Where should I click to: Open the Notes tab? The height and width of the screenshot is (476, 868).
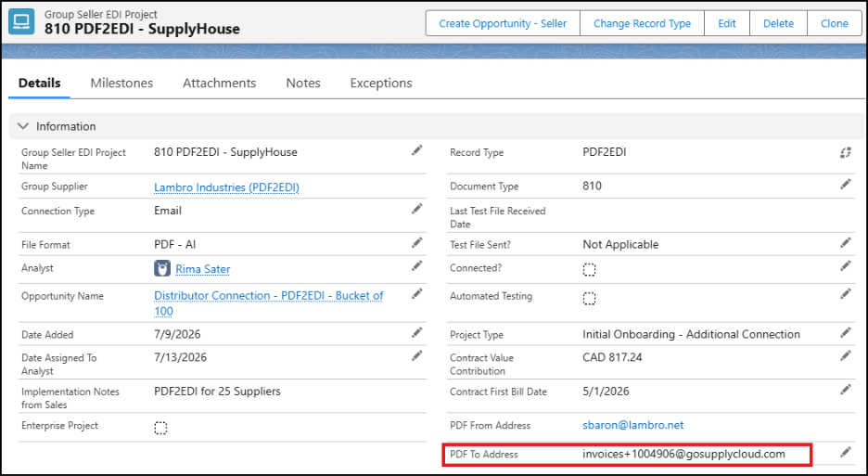(x=303, y=84)
